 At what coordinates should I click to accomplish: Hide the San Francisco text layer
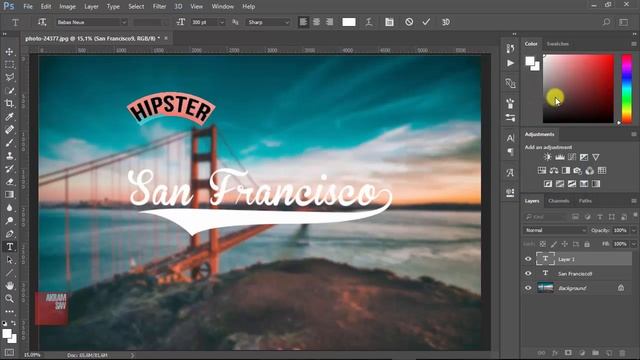[528, 273]
